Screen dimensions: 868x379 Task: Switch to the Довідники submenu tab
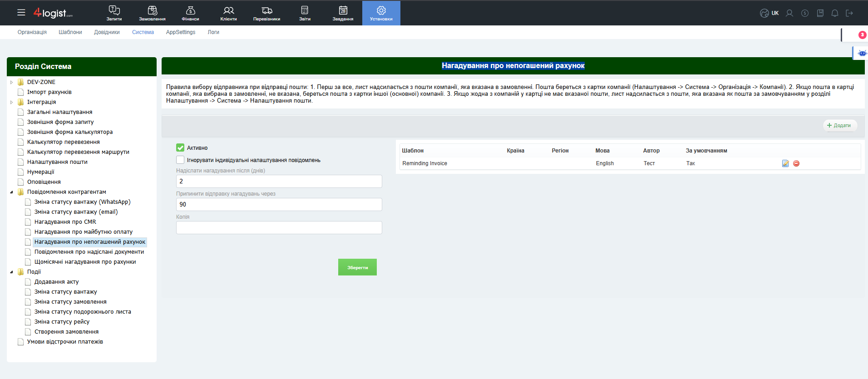point(107,32)
